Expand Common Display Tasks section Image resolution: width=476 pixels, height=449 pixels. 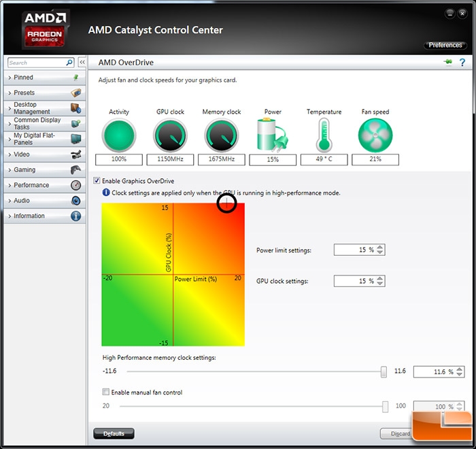coord(45,124)
